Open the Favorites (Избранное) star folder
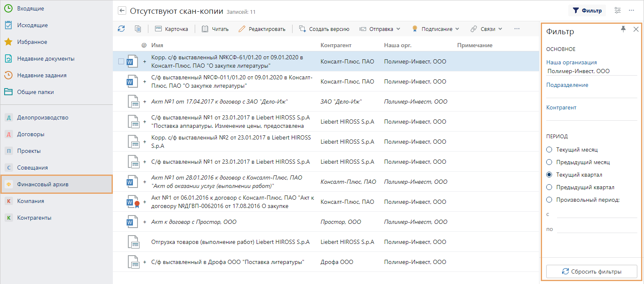644x284 pixels. (32, 42)
